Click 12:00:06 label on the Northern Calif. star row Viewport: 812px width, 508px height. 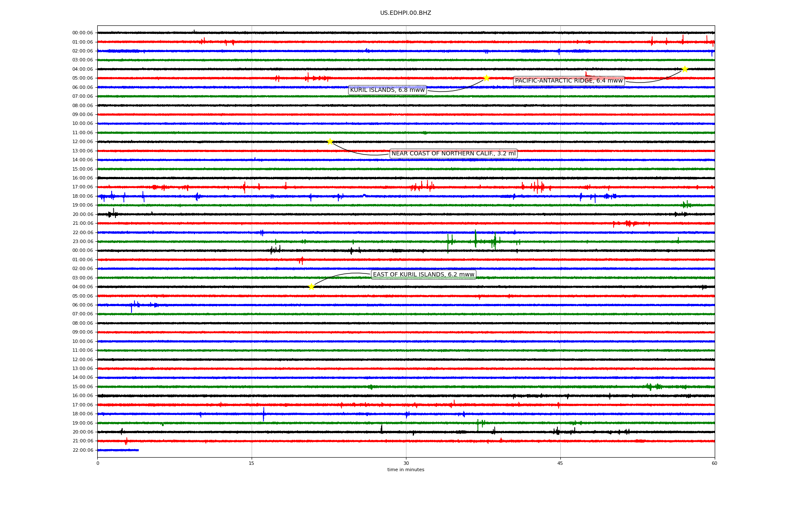tap(82, 142)
